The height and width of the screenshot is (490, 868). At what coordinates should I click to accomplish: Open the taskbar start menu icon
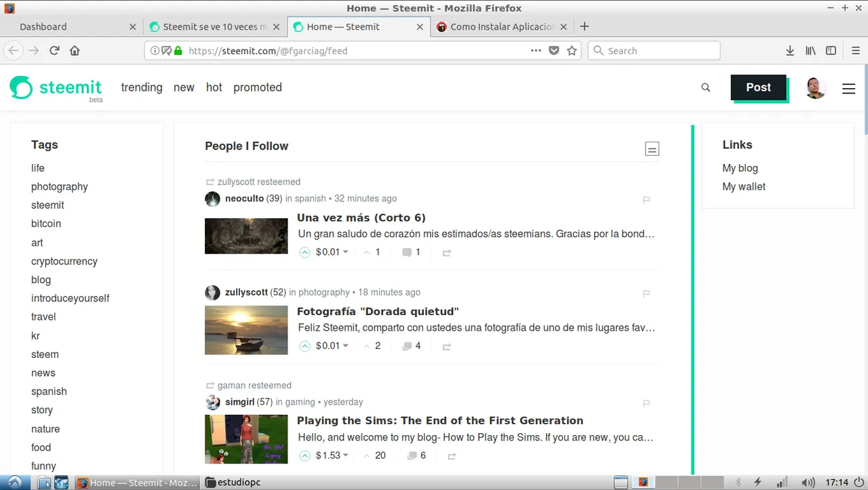click(14, 483)
